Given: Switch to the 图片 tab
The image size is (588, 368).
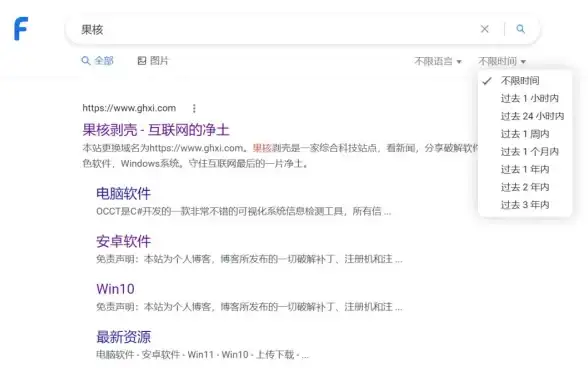Looking at the screenshot, I should point(153,60).
